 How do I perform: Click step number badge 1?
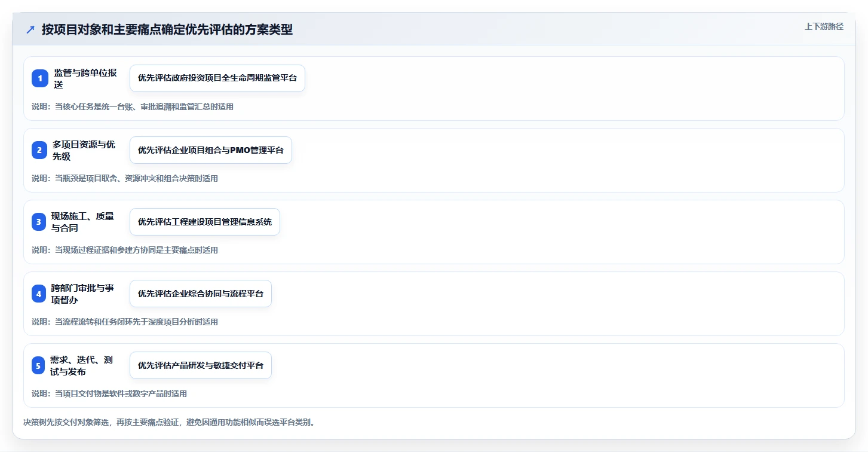(x=39, y=78)
